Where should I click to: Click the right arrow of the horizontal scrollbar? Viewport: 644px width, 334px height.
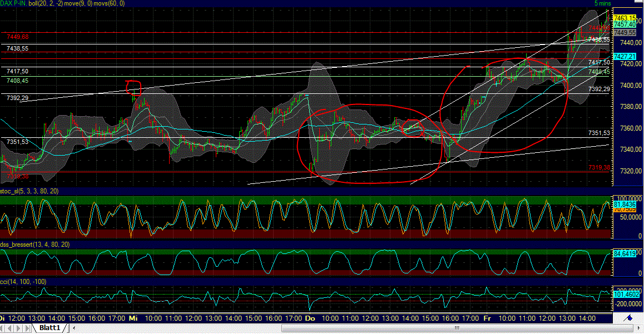[639, 327]
